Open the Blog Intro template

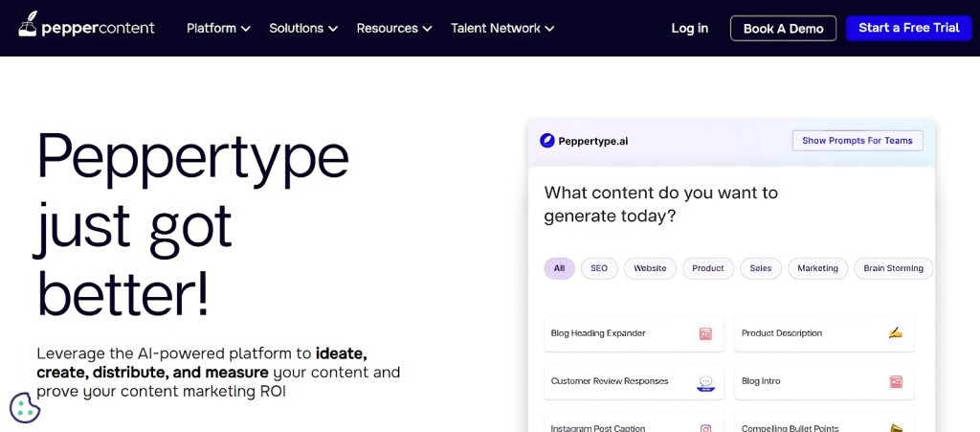coord(824,382)
